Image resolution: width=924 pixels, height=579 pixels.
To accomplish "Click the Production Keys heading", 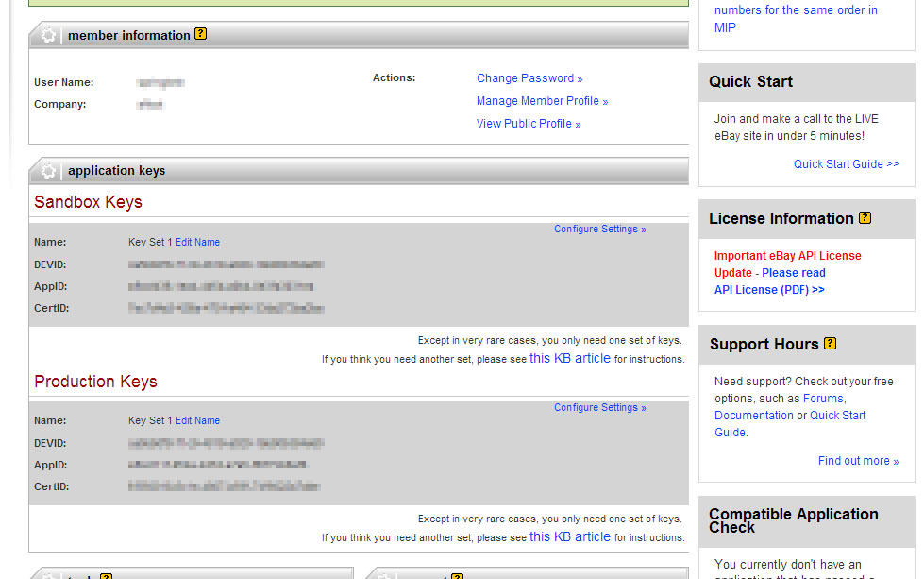I will 95,381.
